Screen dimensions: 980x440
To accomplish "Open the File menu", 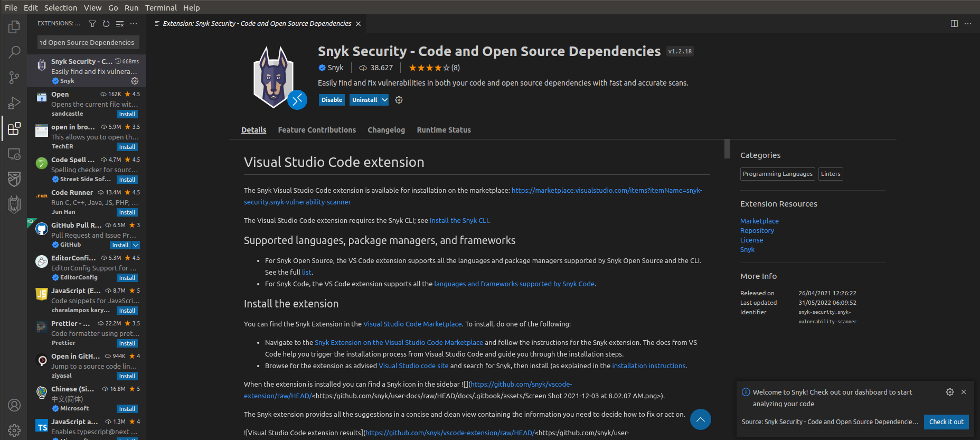I will 11,8.
